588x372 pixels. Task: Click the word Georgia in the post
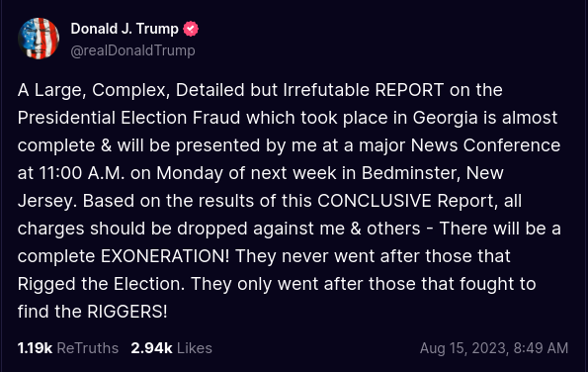click(445, 119)
